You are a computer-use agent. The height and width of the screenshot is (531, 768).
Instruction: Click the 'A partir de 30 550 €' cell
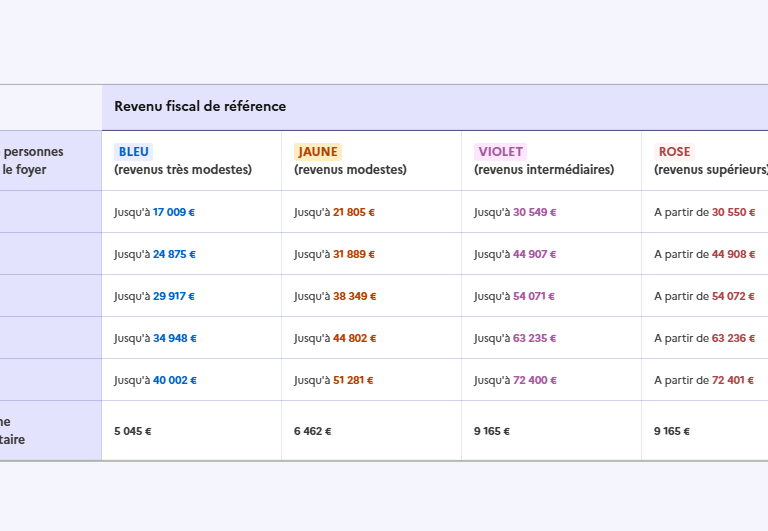[704, 212]
